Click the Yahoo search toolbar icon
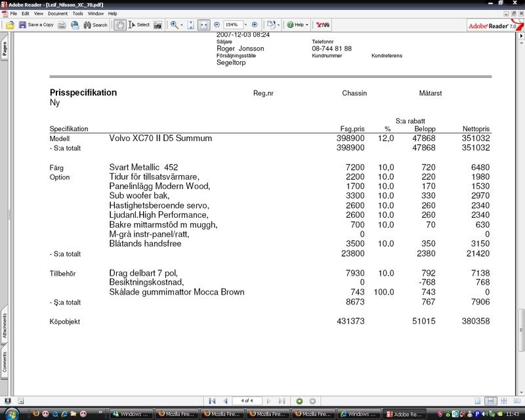 pyautogui.click(x=323, y=25)
